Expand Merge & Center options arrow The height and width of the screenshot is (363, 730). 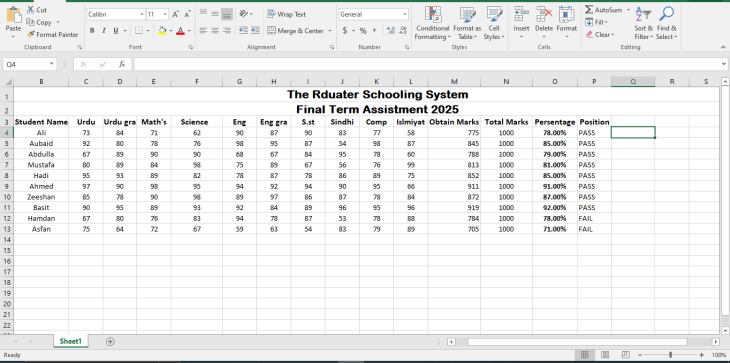point(330,31)
